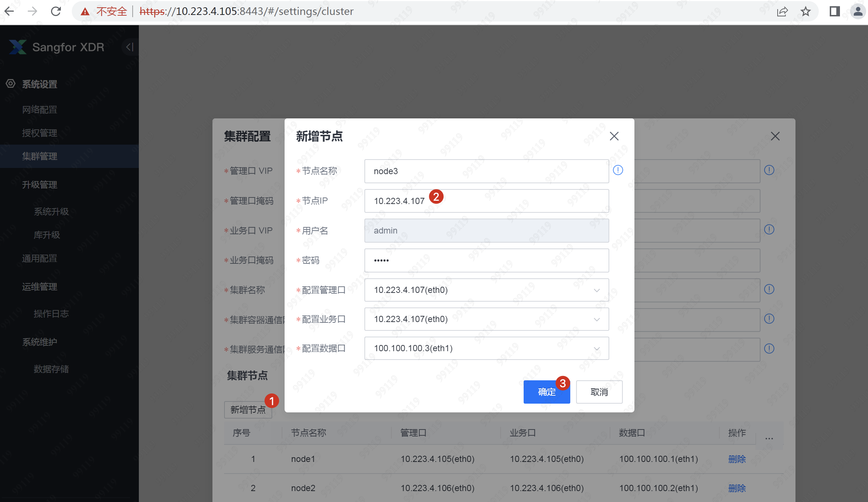Click the 确定 button to confirm
Viewport: 868px width, 502px height.
point(546,392)
